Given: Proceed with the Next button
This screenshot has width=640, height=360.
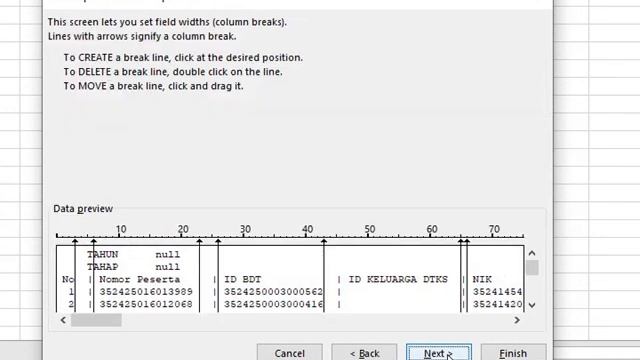Looking at the screenshot, I should [x=439, y=353].
